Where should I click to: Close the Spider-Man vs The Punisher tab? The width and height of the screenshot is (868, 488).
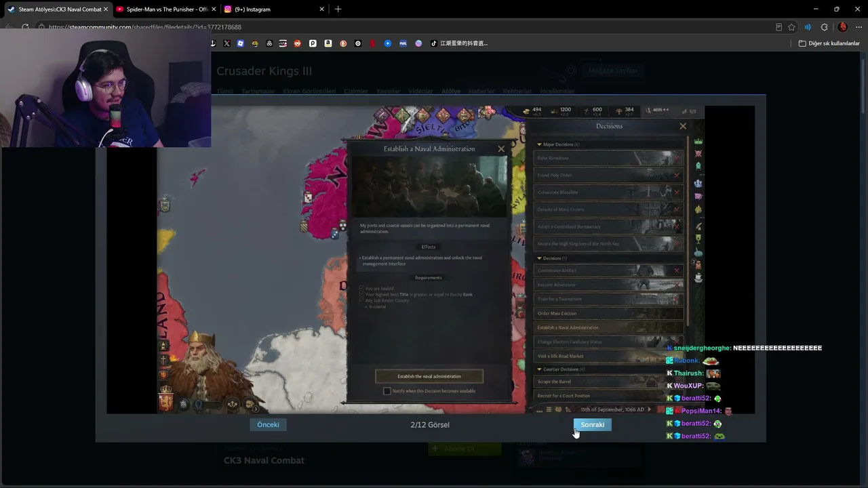214,9
